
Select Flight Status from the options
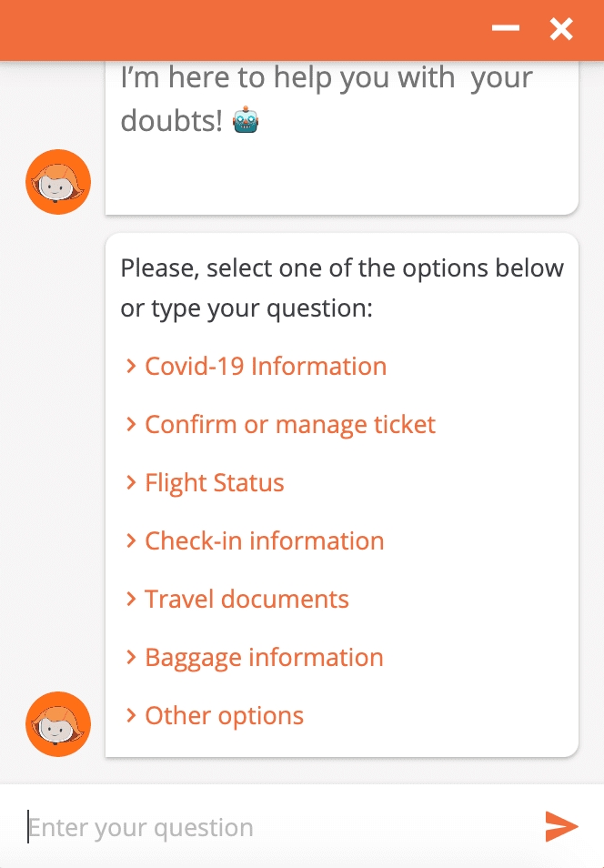coord(214,482)
